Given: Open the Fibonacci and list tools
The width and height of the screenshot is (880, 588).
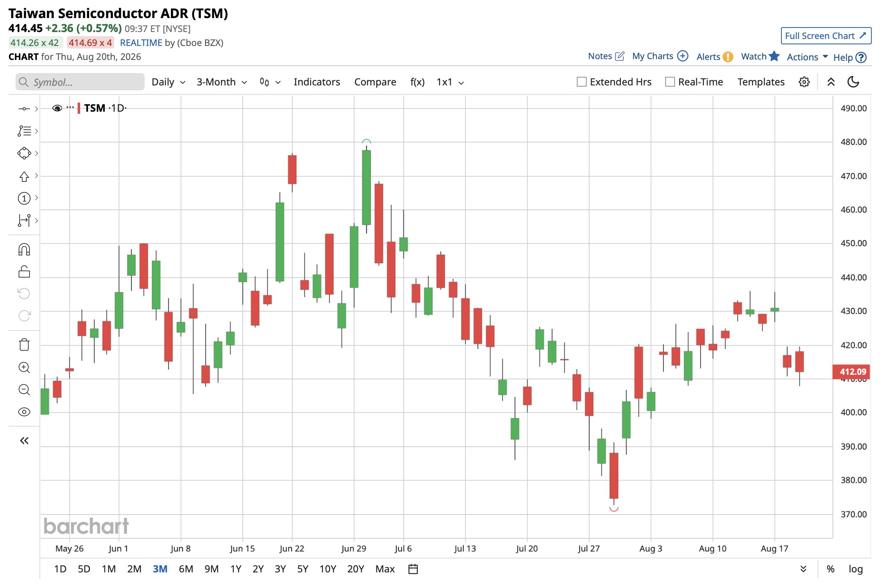Looking at the screenshot, I should (24, 131).
